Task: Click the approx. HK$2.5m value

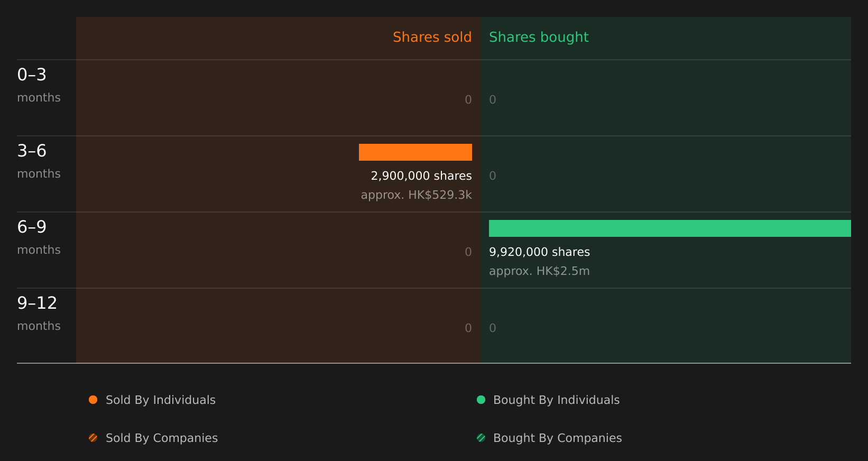Action: 539,271
